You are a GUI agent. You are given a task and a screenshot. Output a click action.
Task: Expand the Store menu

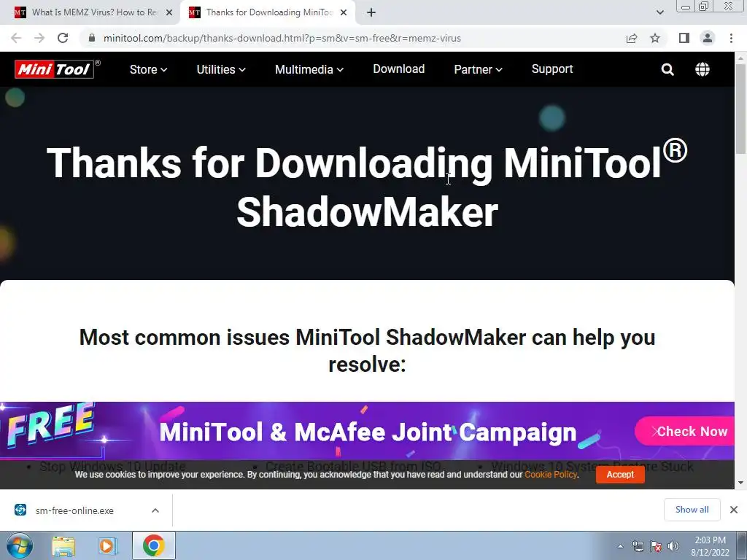point(148,69)
